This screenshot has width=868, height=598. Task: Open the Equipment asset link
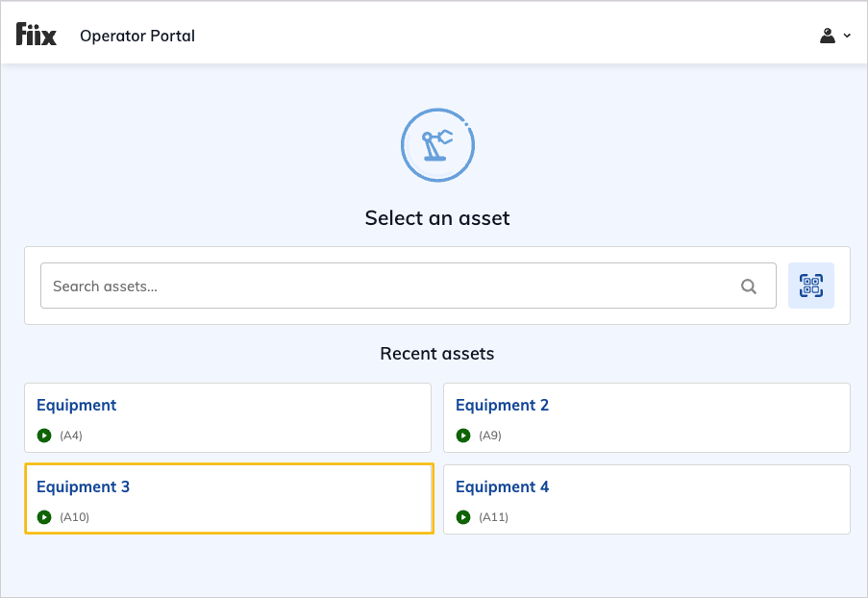pyautogui.click(x=76, y=405)
